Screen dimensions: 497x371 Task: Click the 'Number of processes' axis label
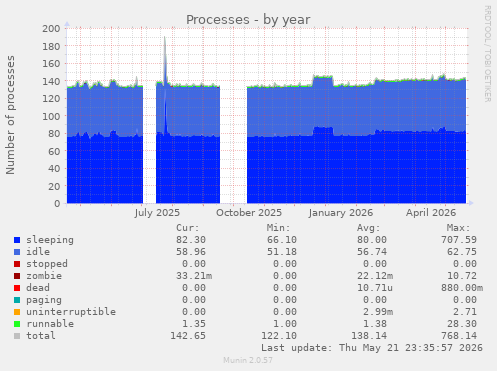[10, 115]
